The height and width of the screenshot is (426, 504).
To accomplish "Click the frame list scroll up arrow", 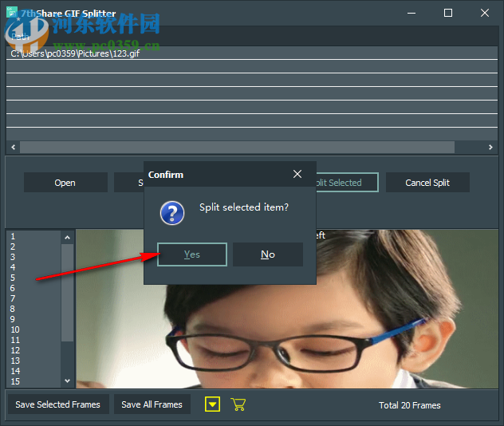I will pyautogui.click(x=67, y=238).
